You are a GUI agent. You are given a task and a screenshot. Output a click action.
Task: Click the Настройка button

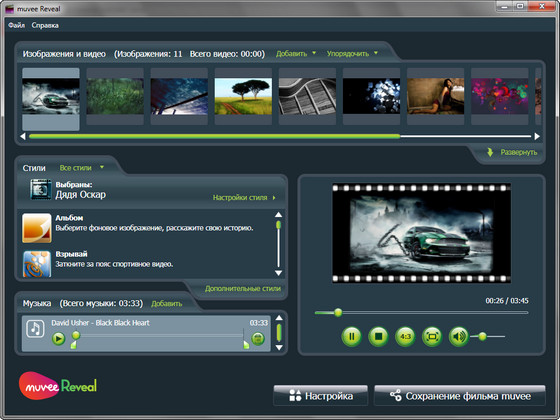(321, 396)
